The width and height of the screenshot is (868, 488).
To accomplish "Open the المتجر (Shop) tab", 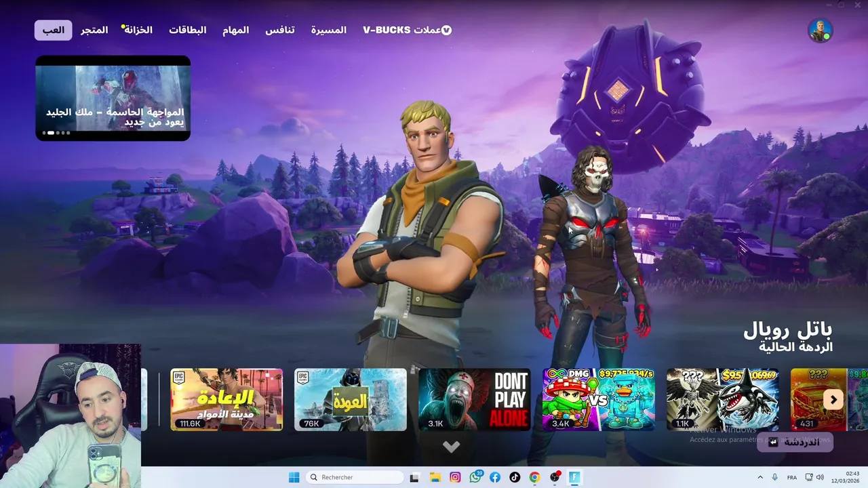I will click(94, 30).
